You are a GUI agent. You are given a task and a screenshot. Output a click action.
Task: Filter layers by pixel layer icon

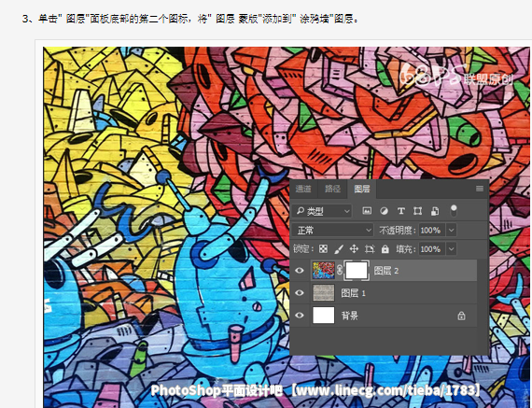pyautogui.click(x=367, y=211)
